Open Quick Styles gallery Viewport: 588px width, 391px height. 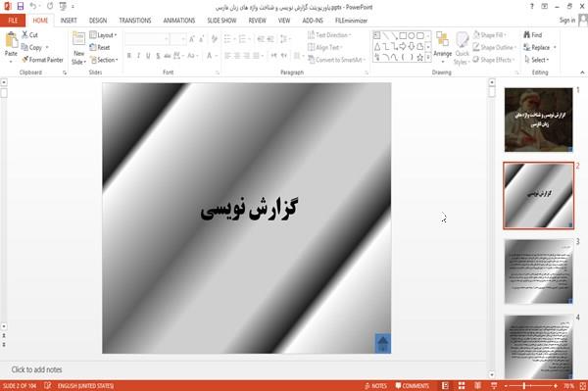coord(462,48)
